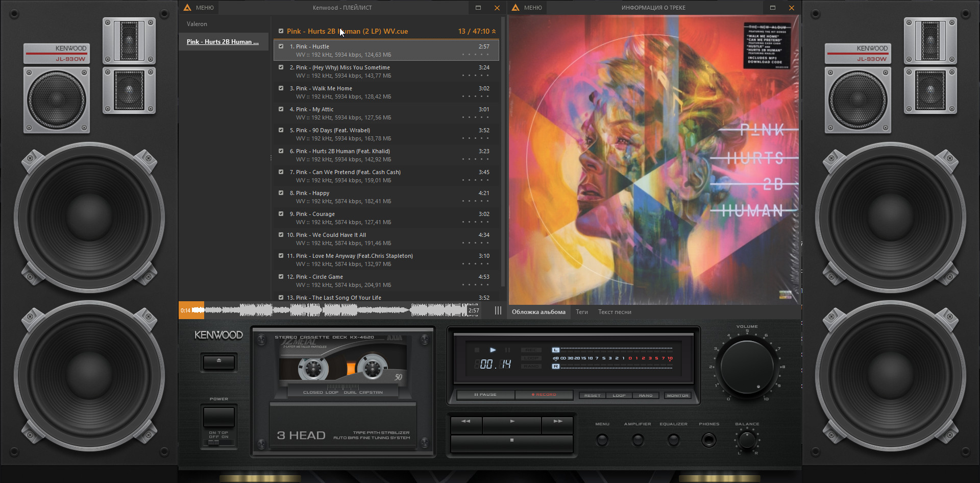Image resolution: width=980 pixels, height=483 pixels.
Task: Click the BALANCE knob
Action: [747, 440]
